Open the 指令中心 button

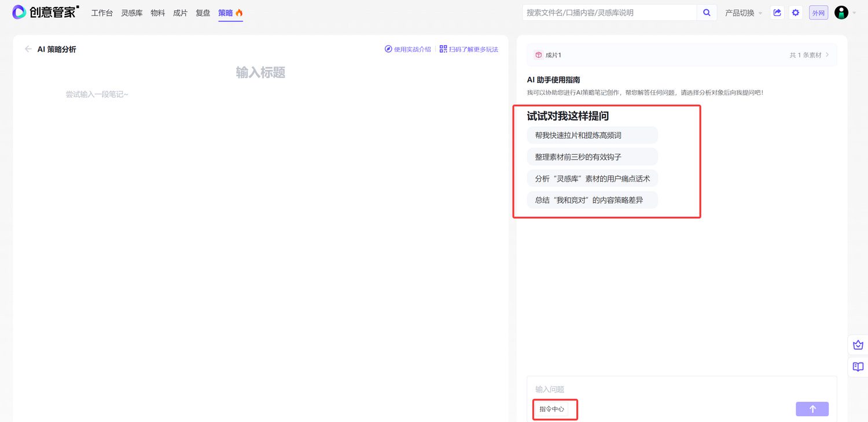click(552, 409)
